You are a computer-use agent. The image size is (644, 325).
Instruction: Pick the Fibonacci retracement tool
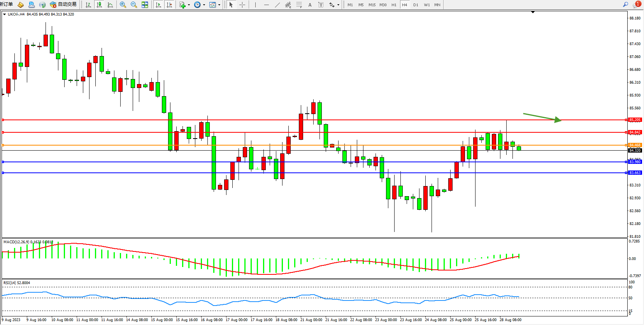(x=299, y=5)
